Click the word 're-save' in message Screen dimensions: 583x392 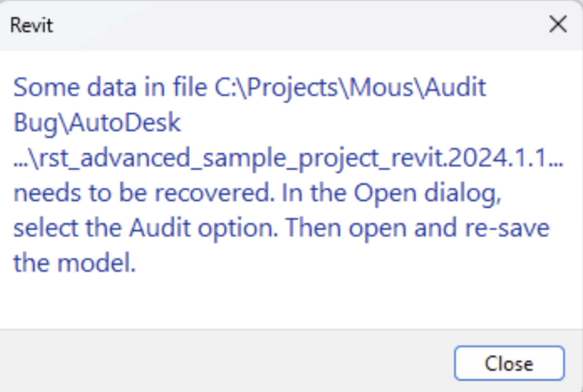click(507, 228)
